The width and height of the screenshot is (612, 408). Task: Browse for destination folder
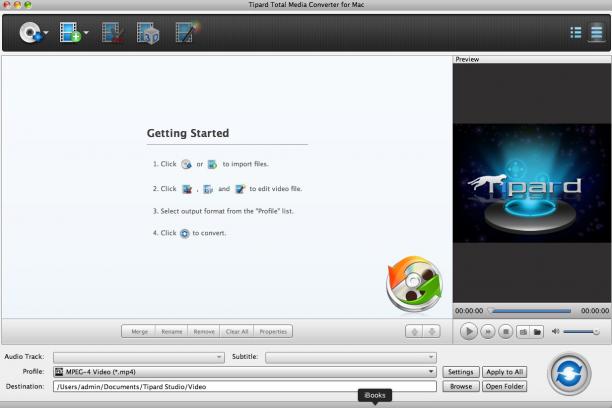click(x=461, y=387)
